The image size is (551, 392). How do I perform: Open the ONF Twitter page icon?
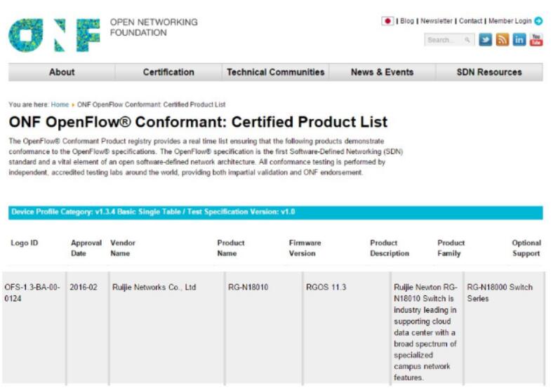(x=486, y=40)
